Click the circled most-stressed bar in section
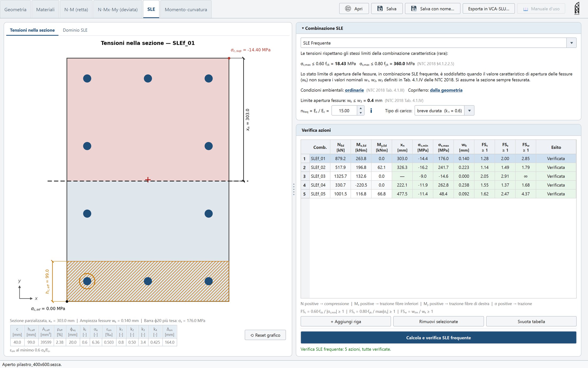This screenshot has width=588, height=368. click(87, 281)
